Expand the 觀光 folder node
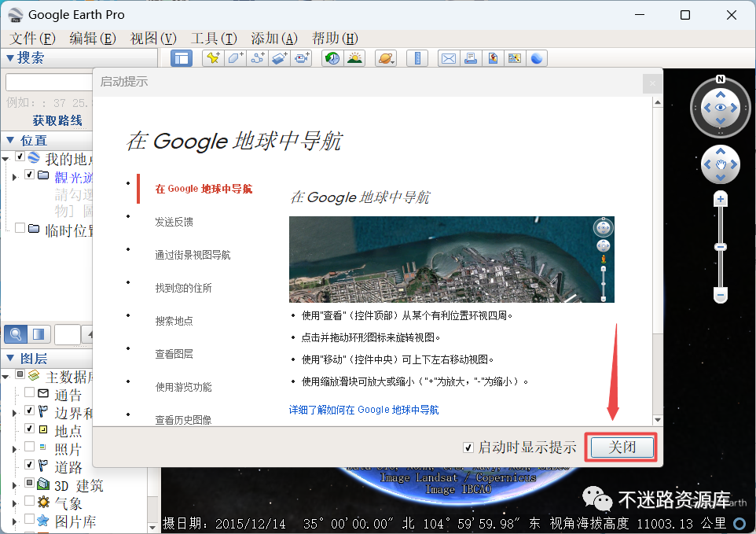This screenshot has height=534, width=756. click(x=14, y=177)
